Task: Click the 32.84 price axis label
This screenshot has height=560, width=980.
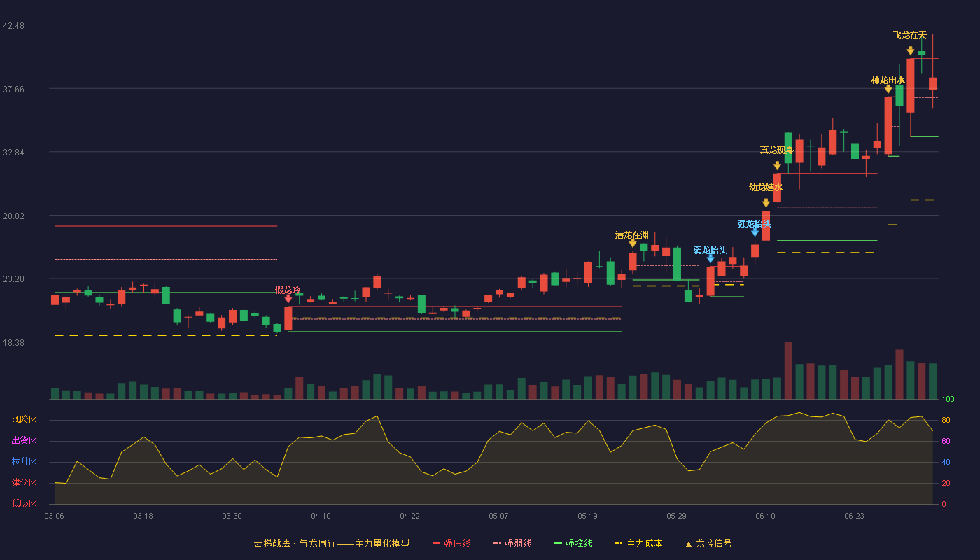Action: tap(13, 153)
